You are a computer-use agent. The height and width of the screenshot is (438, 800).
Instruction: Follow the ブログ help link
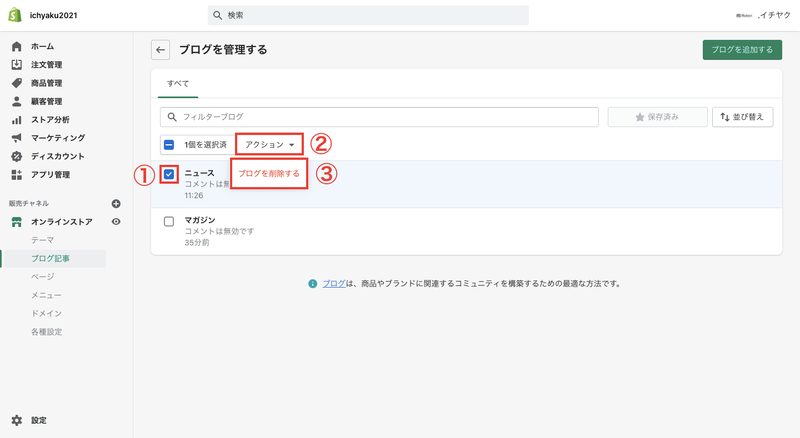[x=334, y=284]
